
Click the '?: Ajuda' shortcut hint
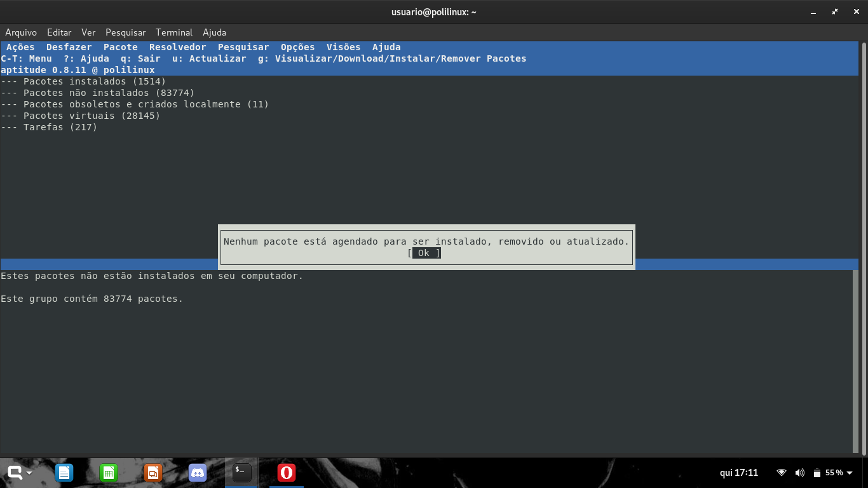tap(86, 58)
